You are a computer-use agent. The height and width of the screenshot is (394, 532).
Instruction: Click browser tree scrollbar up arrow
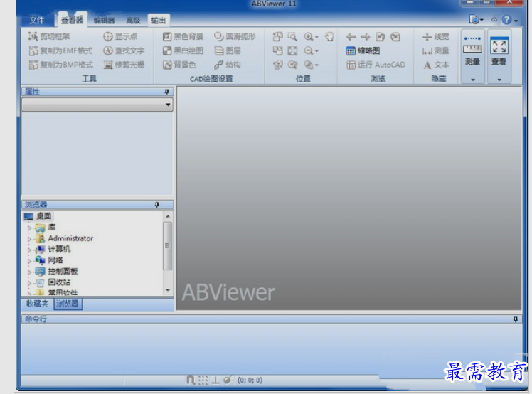(168, 216)
